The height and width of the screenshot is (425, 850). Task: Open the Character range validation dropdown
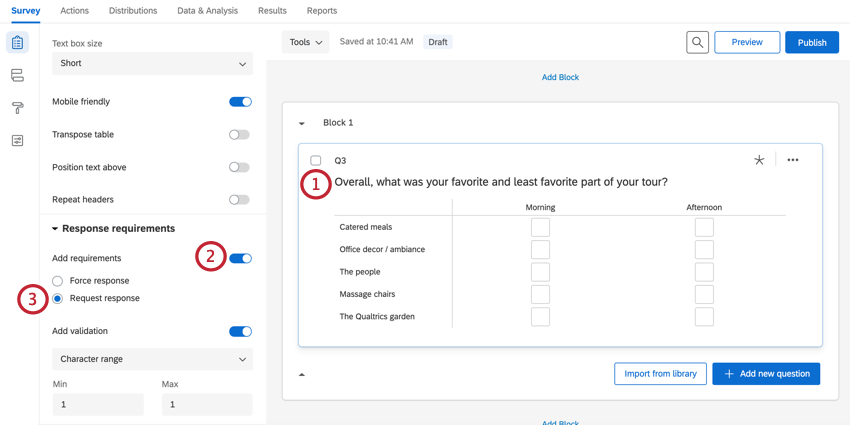[152, 359]
